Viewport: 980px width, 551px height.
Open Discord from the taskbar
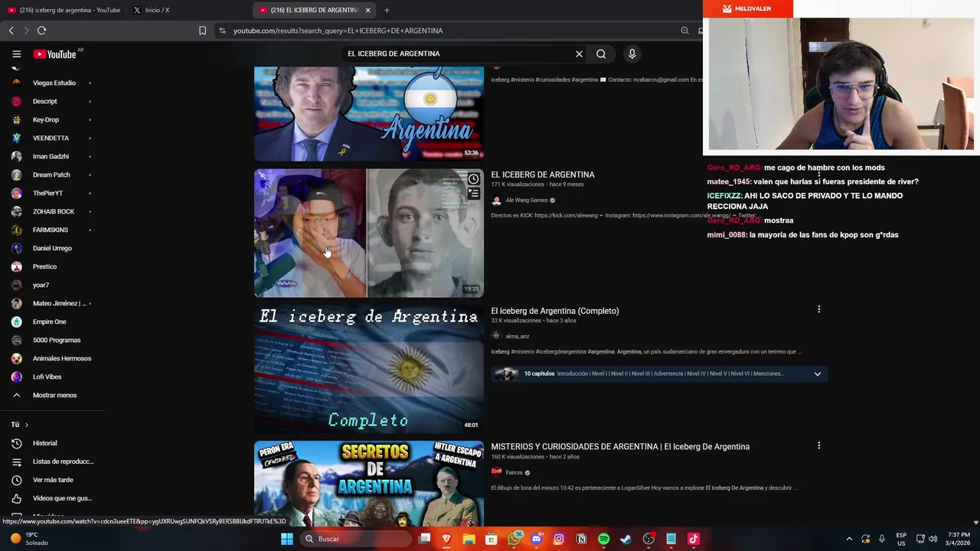pos(536,539)
